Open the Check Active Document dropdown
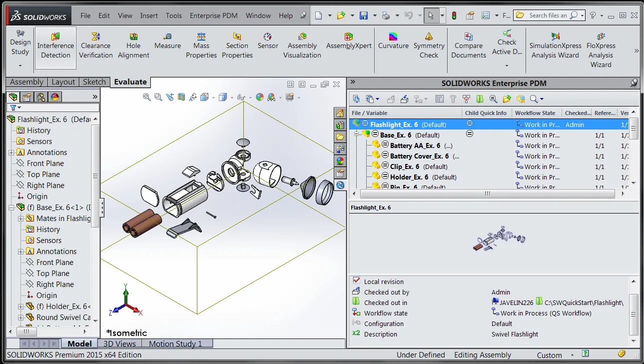Viewport: 644px width, 364px height. coord(507,65)
